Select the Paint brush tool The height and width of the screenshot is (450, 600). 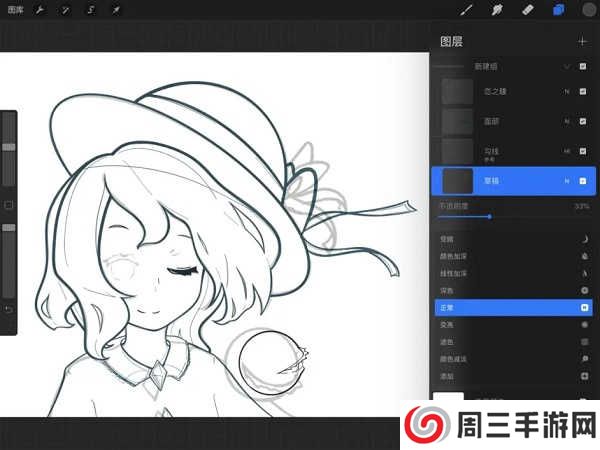click(x=466, y=10)
